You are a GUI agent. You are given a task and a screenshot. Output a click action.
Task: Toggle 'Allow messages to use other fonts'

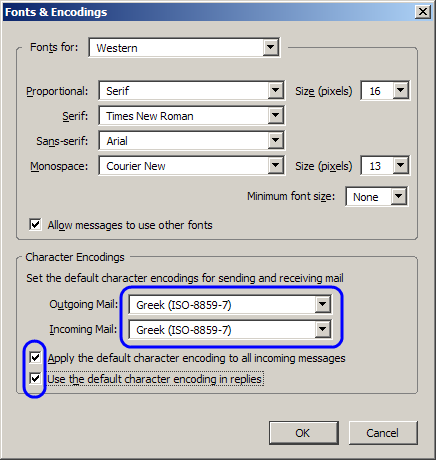[x=35, y=225]
